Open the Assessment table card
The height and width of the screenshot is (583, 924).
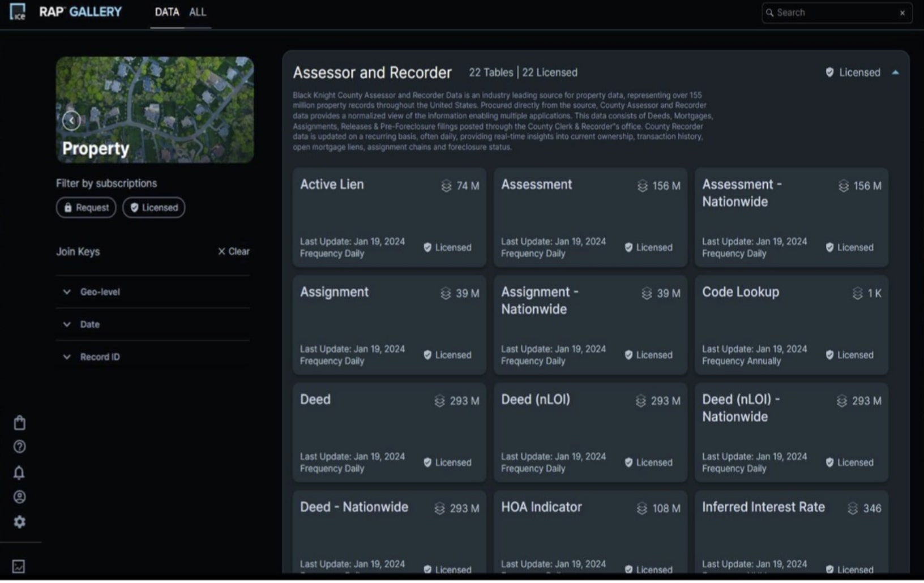point(590,217)
